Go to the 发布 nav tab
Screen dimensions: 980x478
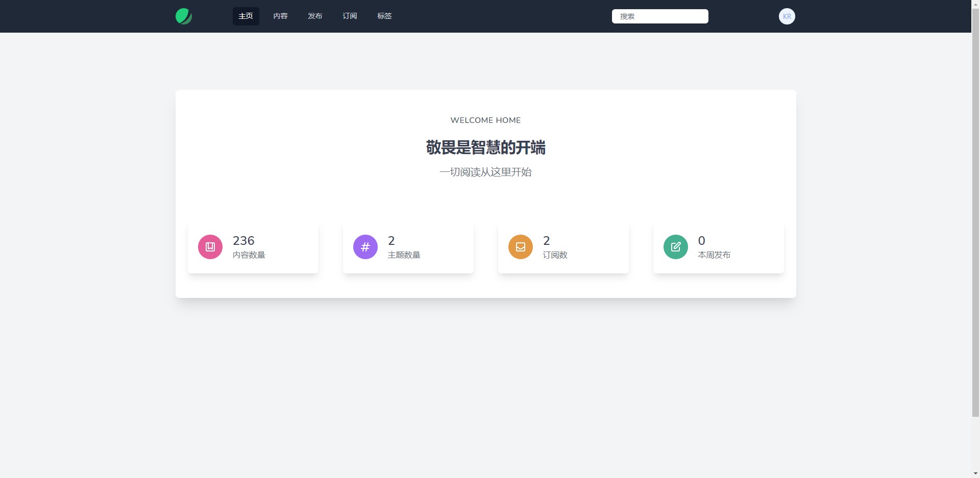click(x=315, y=16)
